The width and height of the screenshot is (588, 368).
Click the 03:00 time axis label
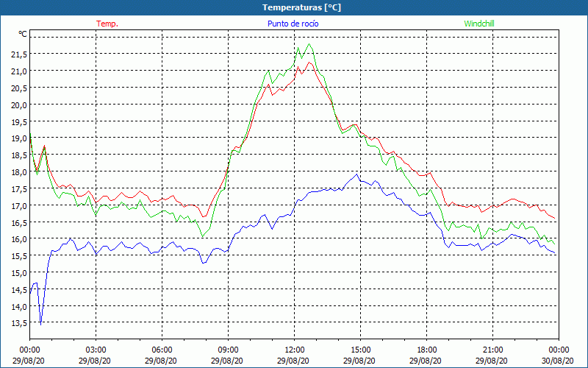[96, 350]
